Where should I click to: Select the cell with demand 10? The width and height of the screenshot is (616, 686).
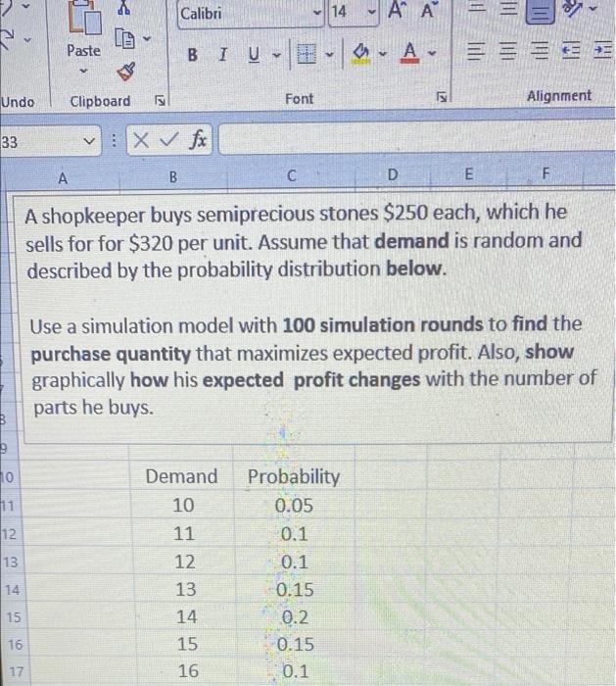coord(183,506)
